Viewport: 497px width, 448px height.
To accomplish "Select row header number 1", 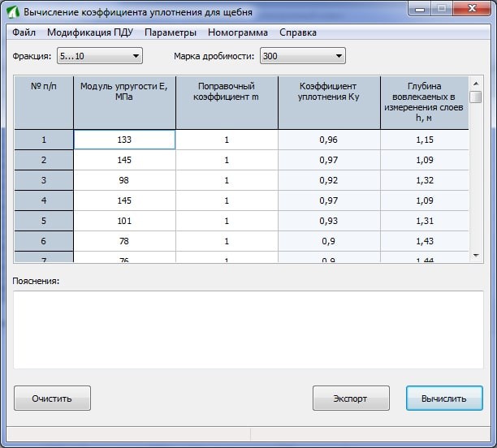I will (x=44, y=140).
